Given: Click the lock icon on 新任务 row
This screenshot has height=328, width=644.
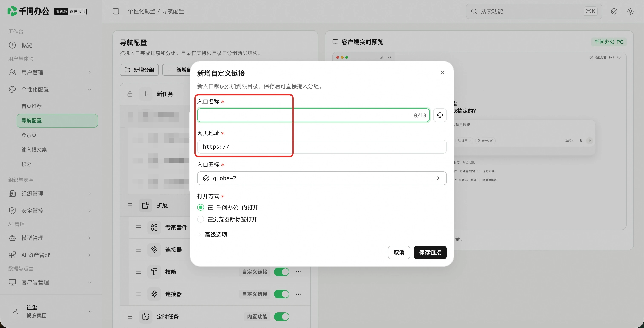Looking at the screenshot, I should (130, 94).
